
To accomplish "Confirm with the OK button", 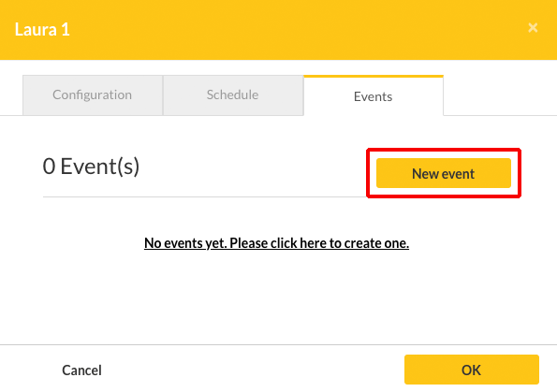I will (x=472, y=370).
